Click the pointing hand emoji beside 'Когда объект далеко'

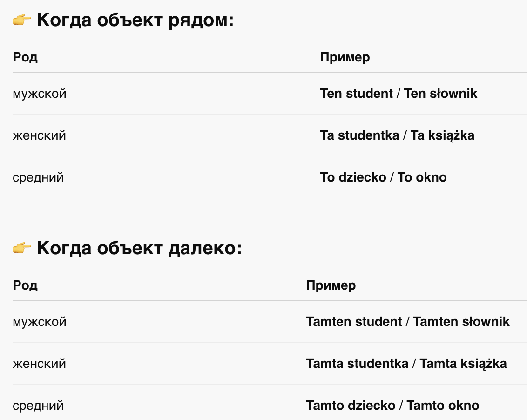pos(22,249)
